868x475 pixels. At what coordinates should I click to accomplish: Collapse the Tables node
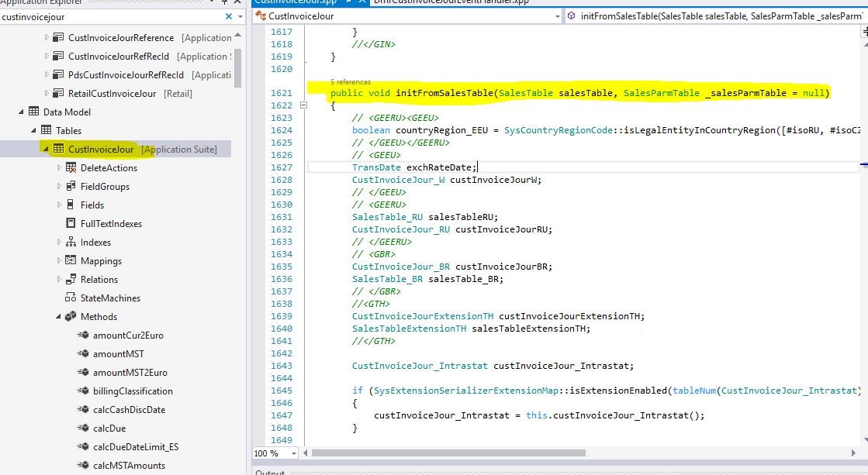[34, 130]
